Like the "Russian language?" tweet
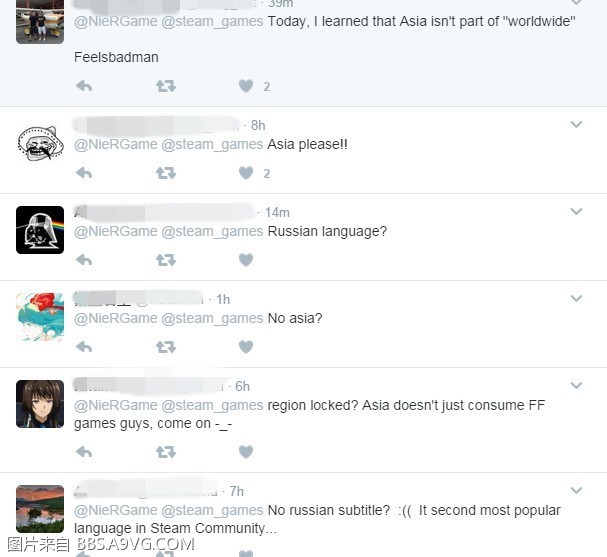Screen dimensions: 607x557 [x=246, y=260]
